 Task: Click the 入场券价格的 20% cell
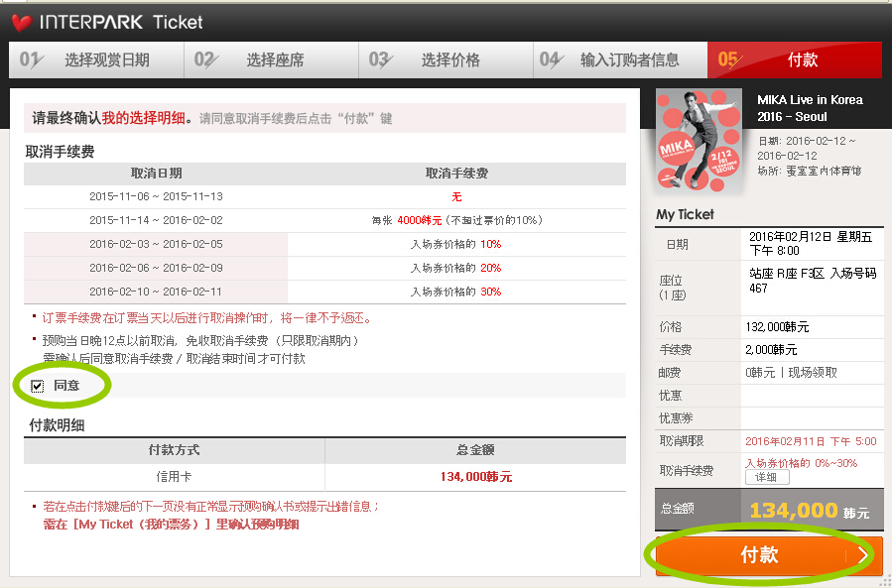pyautogui.click(x=455, y=269)
